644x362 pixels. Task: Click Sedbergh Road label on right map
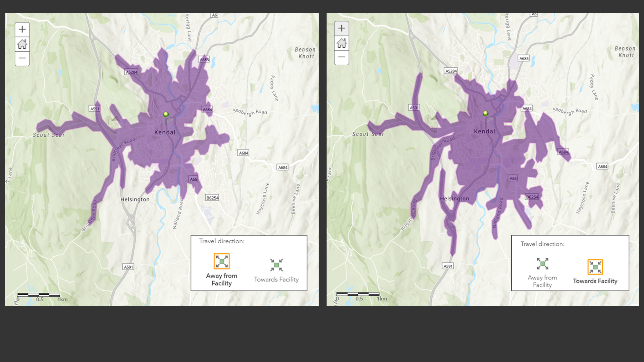[570, 111]
